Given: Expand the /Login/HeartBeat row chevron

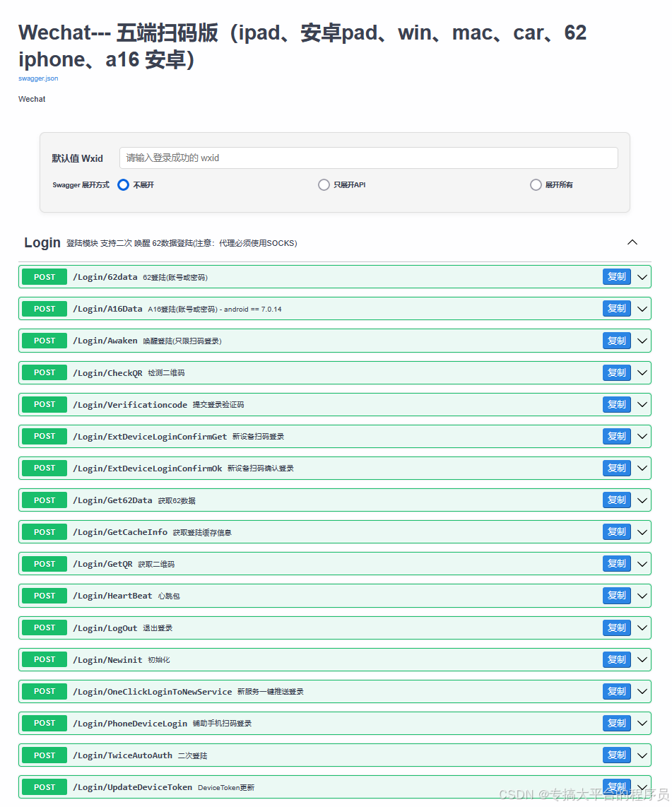Looking at the screenshot, I should pos(642,596).
